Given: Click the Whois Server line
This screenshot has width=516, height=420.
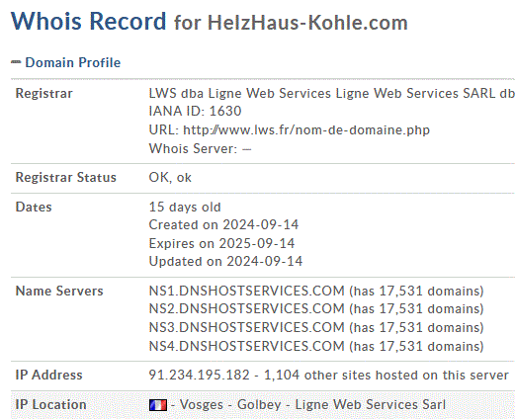Looking at the screenshot, I should [x=200, y=148].
